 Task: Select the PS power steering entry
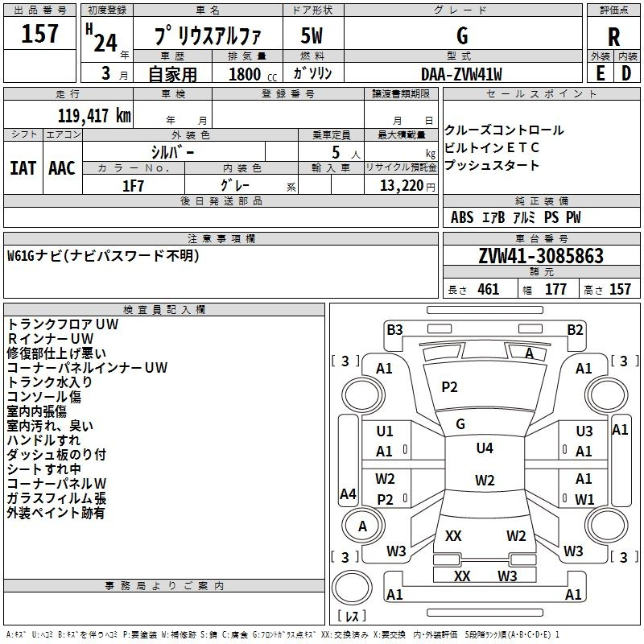(x=551, y=217)
